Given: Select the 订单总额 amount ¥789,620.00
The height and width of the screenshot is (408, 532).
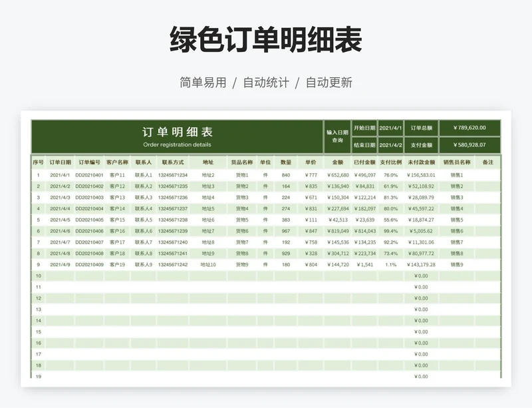Looking at the screenshot, I should 469,128.
